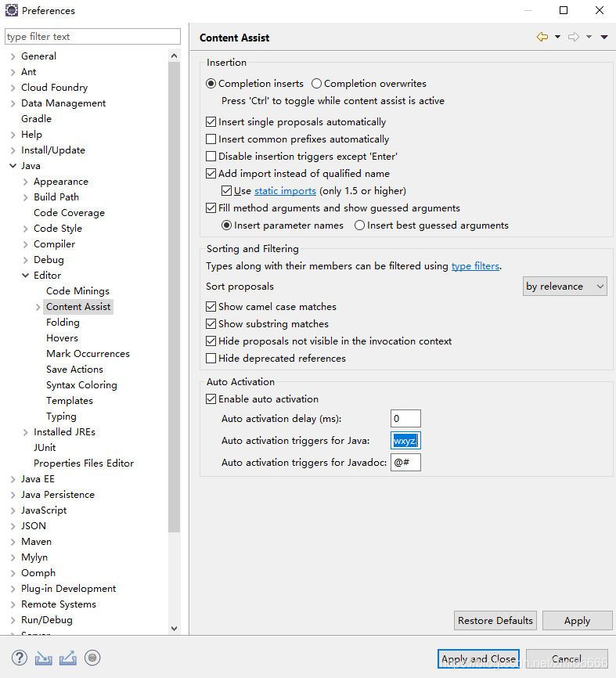Click the Oomph preference recorder icon

click(x=92, y=658)
